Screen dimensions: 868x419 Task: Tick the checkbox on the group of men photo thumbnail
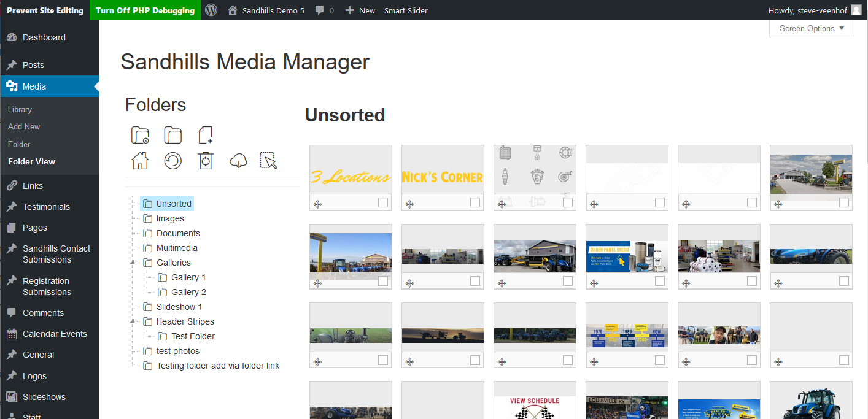coord(752,360)
